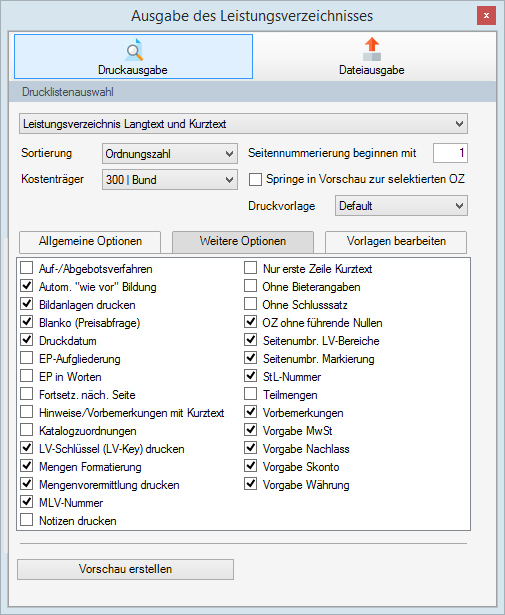Uncheck Mengenvorermittlung drucken
This screenshot has width=505, height=615.
27,484
